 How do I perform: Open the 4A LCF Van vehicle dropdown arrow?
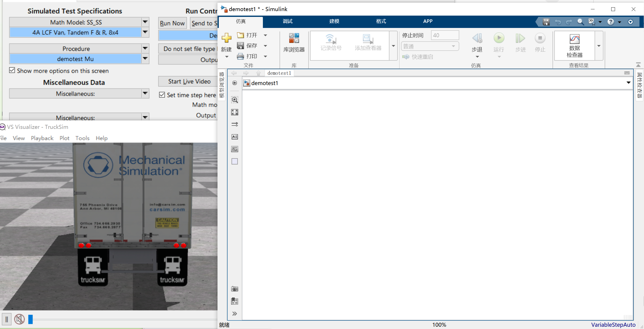click(145, 32)
